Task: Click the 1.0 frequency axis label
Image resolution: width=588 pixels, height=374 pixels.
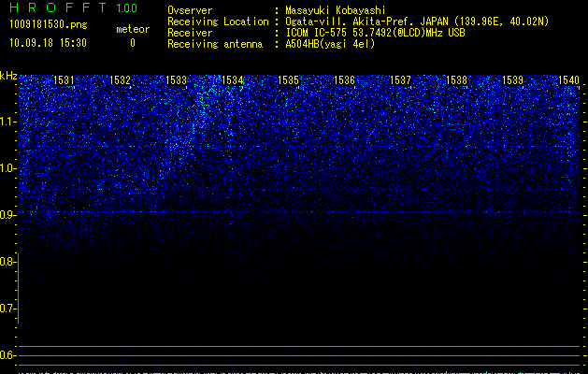Action: [7, 168]
